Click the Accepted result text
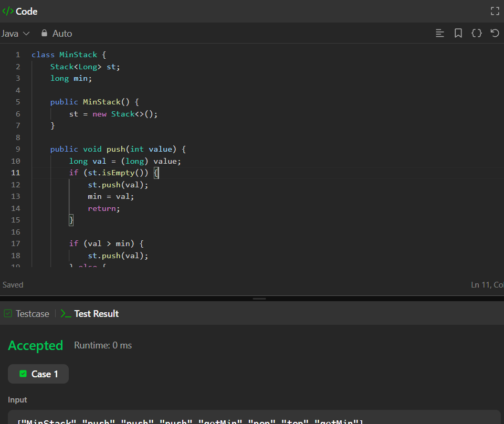The image size is (504, 424). pyautogui.click(x=35, y=346)
